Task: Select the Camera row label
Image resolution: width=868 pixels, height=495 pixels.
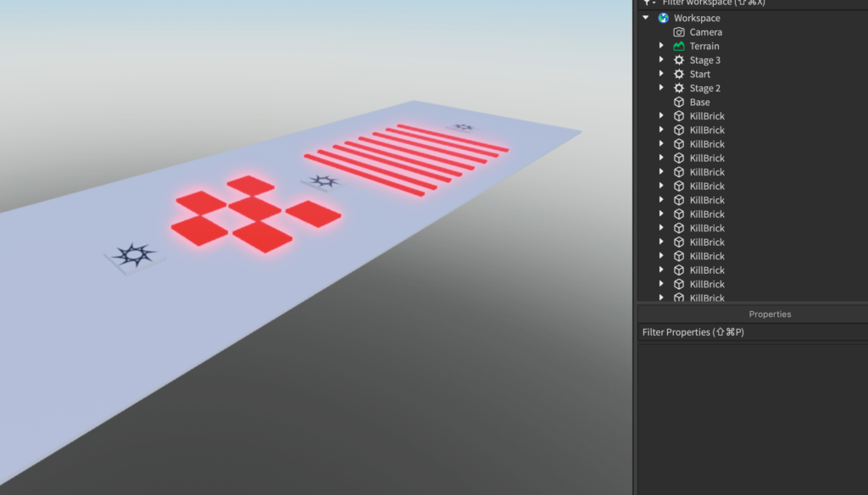Action: point(706,32)
